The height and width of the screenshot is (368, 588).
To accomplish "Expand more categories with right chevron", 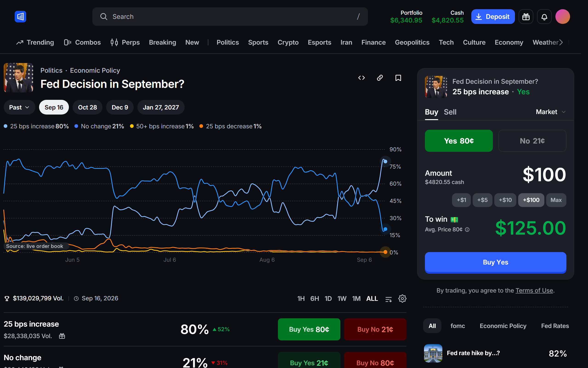I will pos(561,42).
